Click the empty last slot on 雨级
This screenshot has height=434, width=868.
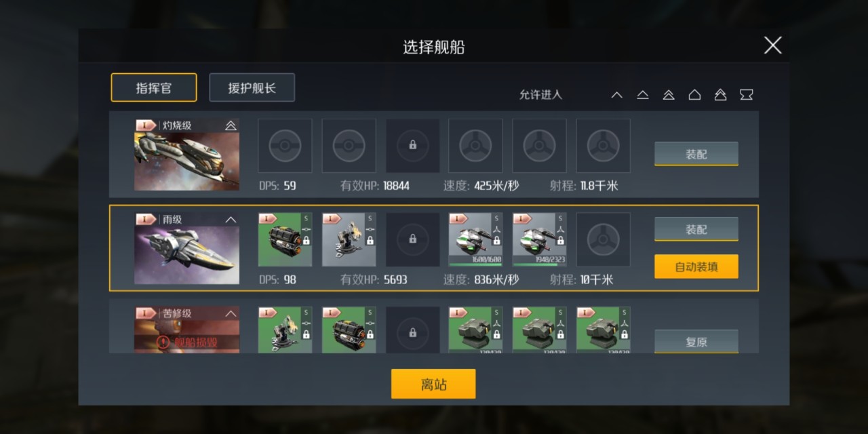[x=603, y=239]
